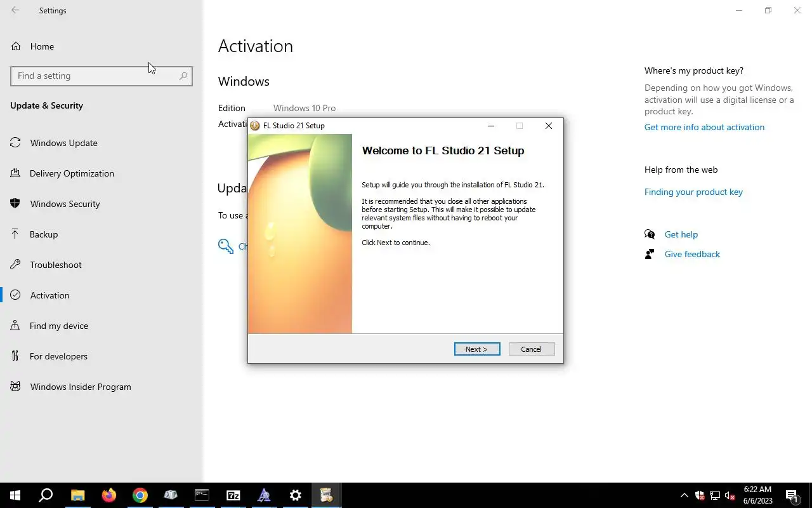Viewport: 812px width, 508px height.
Task: Open the notification center
Action: [792, 495]
